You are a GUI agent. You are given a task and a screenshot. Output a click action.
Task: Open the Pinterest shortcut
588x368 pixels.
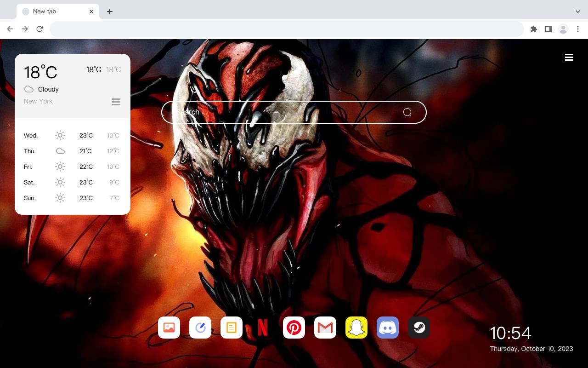pos(294,328)
